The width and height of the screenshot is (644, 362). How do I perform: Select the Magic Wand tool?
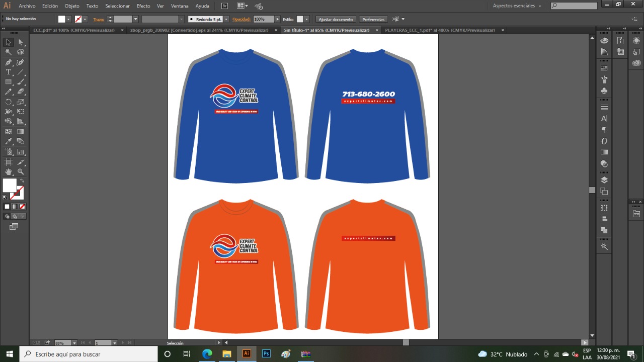tap(9, 52)
